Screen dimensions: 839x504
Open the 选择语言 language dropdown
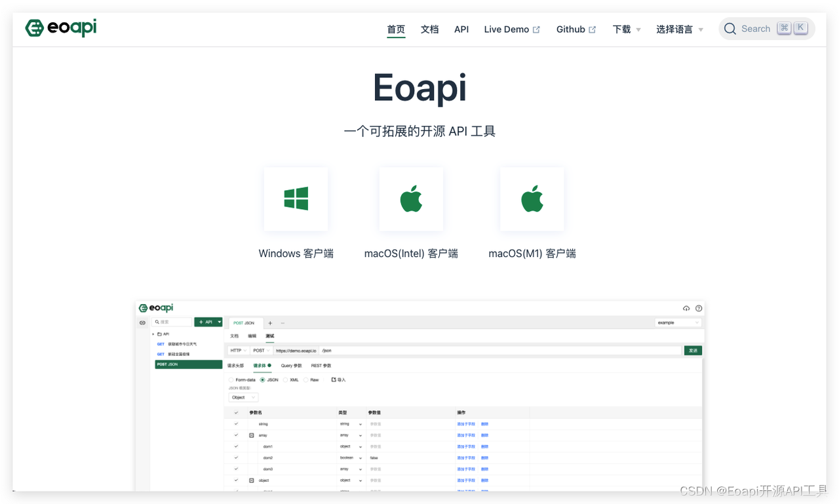[x=680, y=29]
